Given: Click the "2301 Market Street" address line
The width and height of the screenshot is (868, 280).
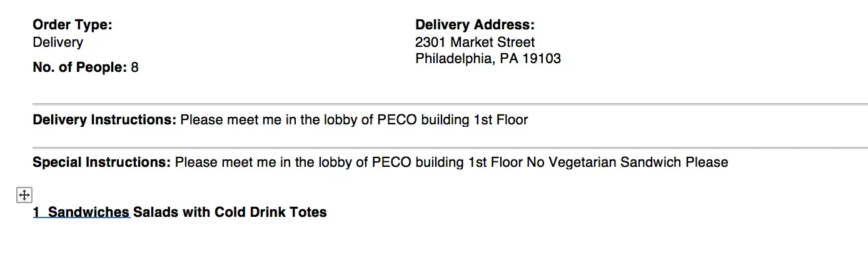Looking at the screenshot, I should [x=475, y=42].
